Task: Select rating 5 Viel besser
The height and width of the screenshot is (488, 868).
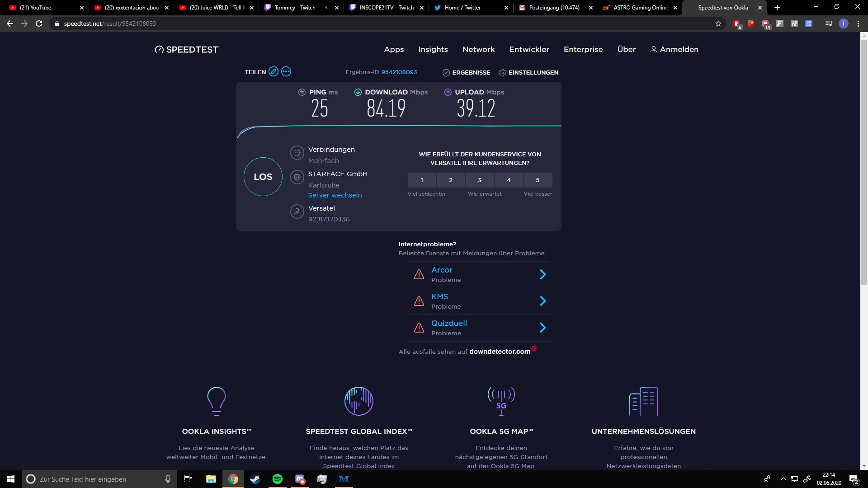Action: [x=538, y=180]
